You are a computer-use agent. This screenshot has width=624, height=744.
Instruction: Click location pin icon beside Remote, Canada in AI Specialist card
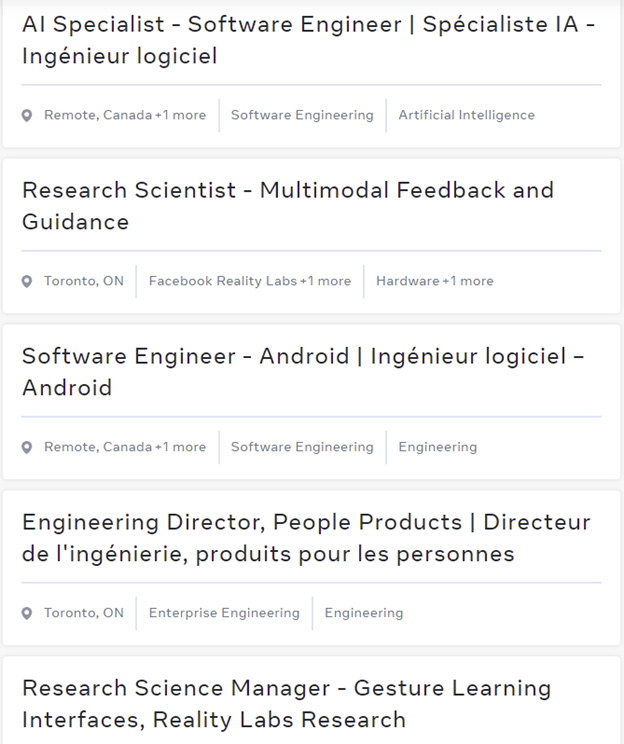(27, 116)
